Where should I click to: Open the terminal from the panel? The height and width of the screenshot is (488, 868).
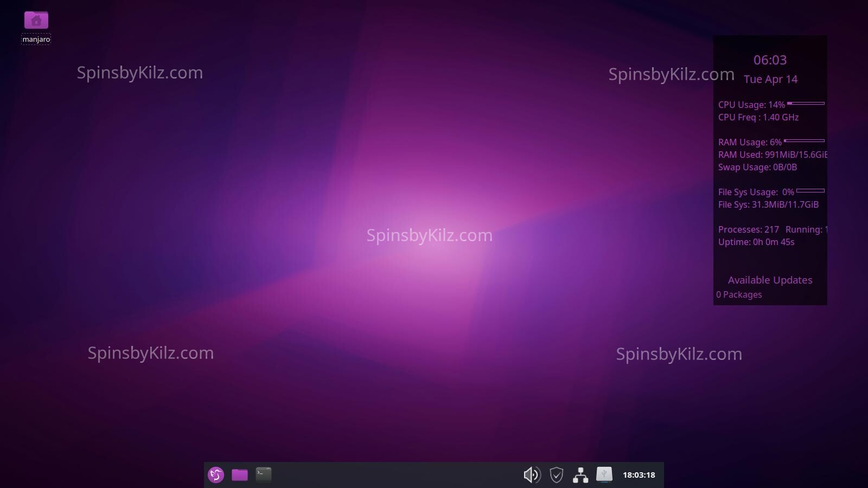tap(264, 475)
